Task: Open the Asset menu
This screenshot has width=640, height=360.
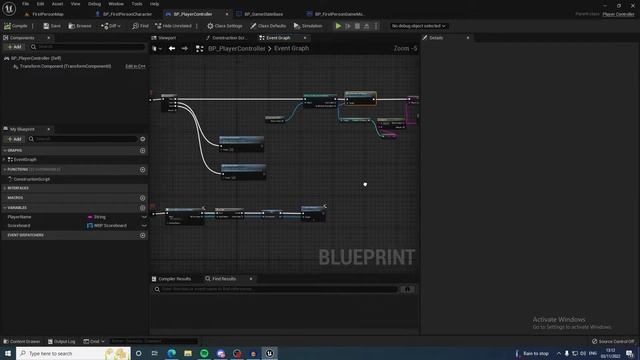Action: pos(57,4)
